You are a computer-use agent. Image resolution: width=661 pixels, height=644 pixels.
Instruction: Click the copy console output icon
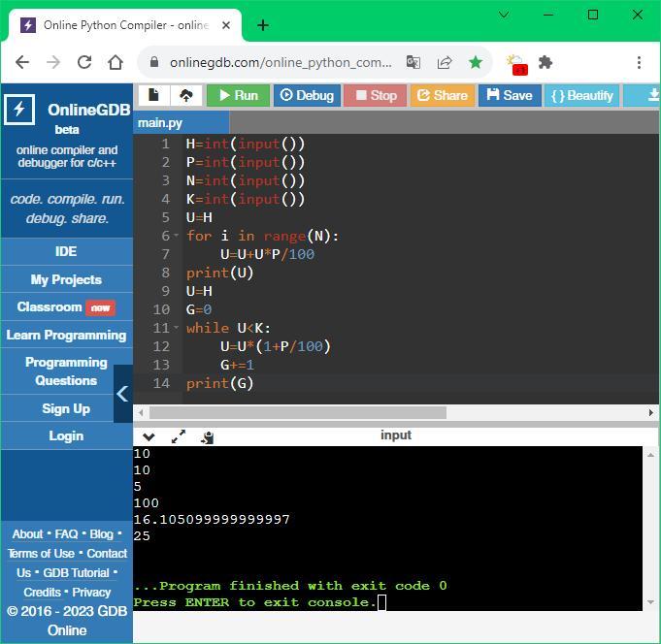click(x=207, y=437)
